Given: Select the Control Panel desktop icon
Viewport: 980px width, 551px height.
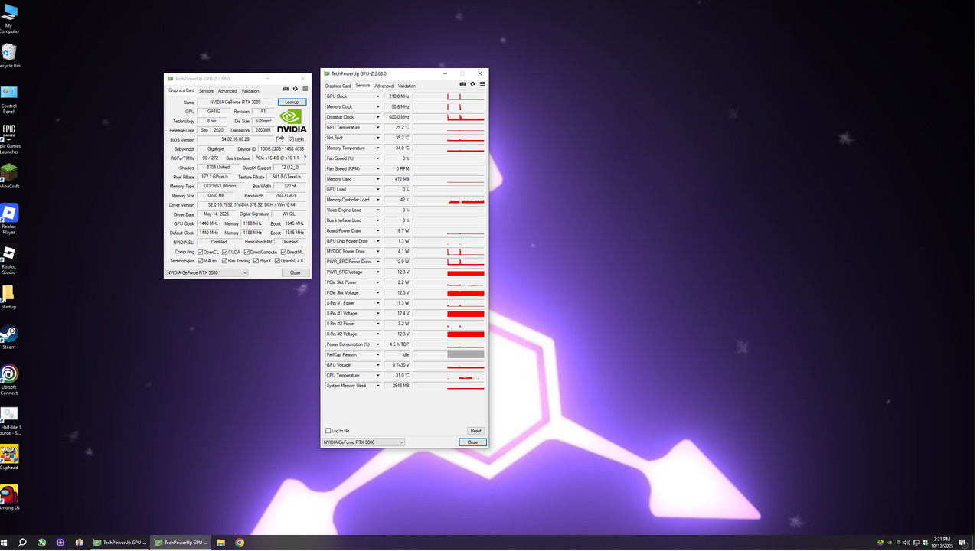Looking at the screenshot, I should click(9, 98).
